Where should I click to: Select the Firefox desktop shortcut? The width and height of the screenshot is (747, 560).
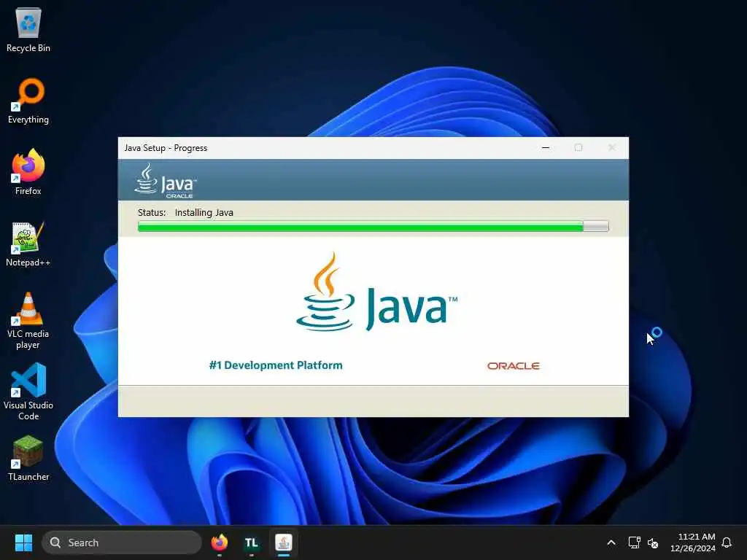28,172
